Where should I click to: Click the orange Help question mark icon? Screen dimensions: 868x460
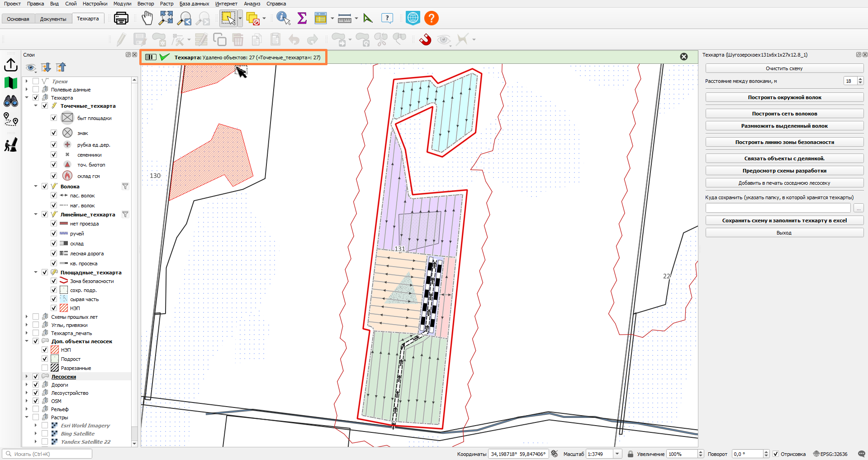432,18
